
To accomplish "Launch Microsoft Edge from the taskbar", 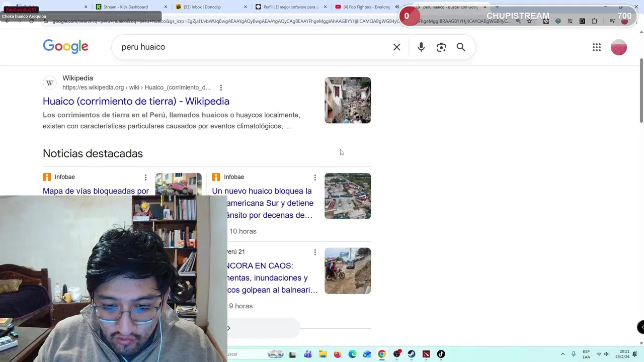I will 352,354.
